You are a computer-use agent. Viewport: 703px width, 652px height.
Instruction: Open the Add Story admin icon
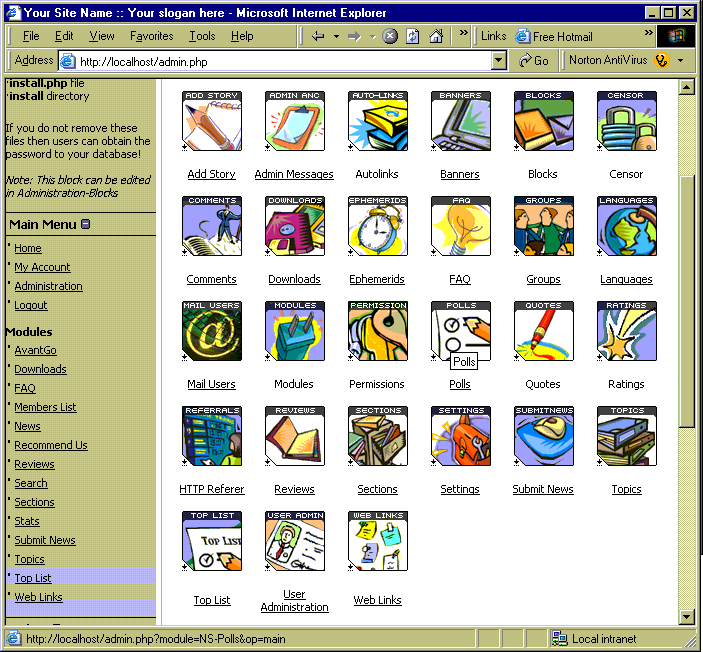click(212, 122)
